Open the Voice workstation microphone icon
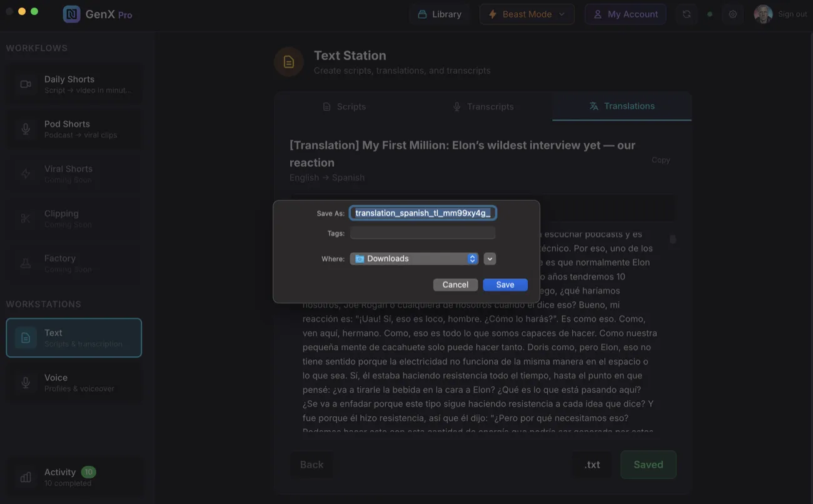The height and width of the screenshot is (504, 813). coord(25,382)
